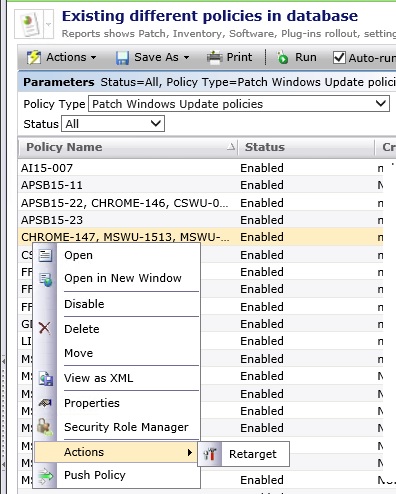The width and height of the screenshot is (396, 494).
Task: Click the Actions lightning icon in the toolbar
Action: [x=34, y=58]
